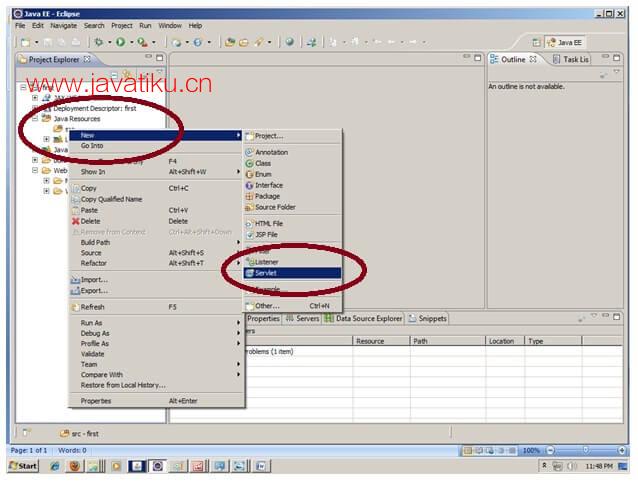Viewport: 638px width, 482px height.
Task: Click the Open Type toolbar icon
Action: [x=230, y=42]
